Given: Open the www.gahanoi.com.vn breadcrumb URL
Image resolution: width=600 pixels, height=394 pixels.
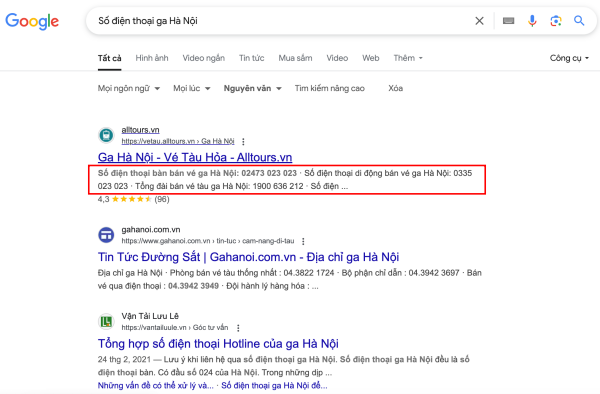Looking at the screenshot, I should [x=208, y=241].
